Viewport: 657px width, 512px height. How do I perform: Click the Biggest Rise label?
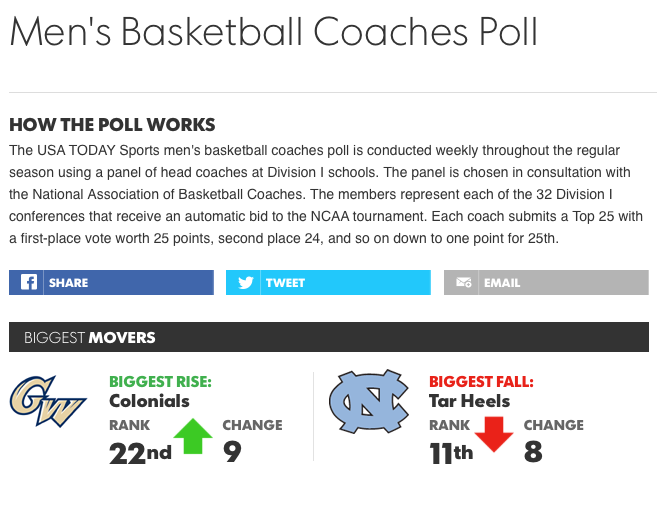coord(160,381)
